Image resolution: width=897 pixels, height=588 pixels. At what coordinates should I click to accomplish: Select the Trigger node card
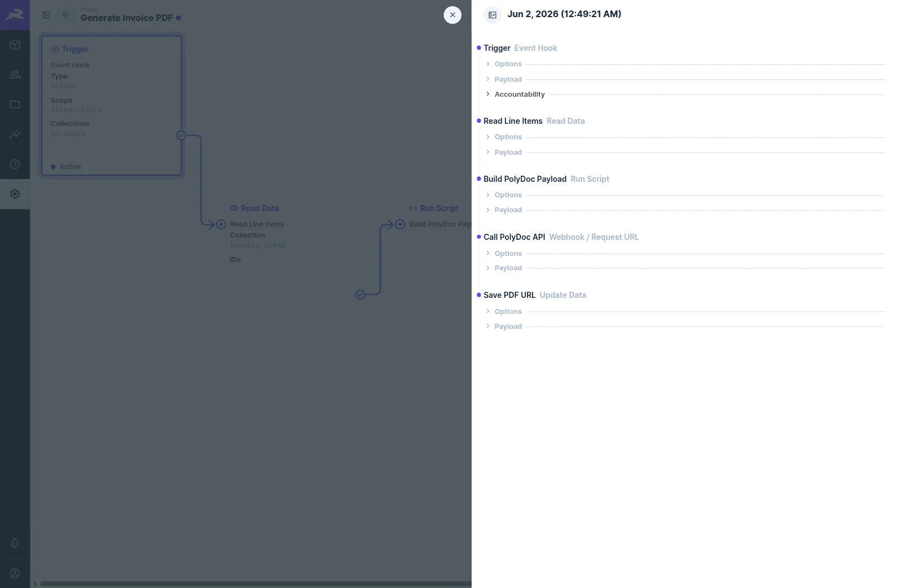pos(112,106)
